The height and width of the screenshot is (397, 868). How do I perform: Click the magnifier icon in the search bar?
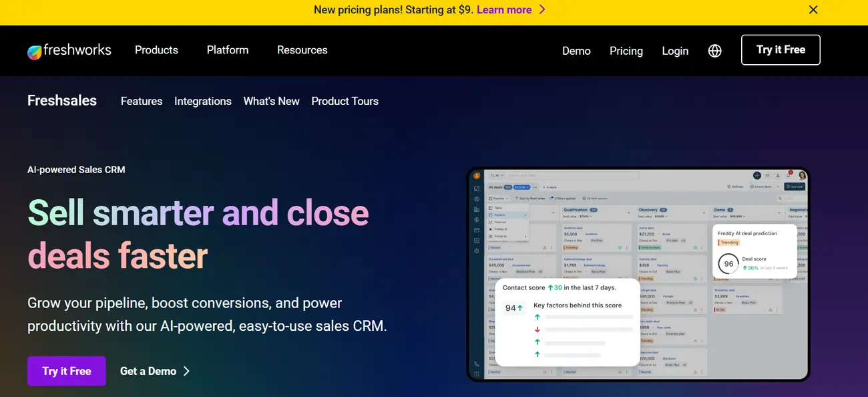coord(492,175)
